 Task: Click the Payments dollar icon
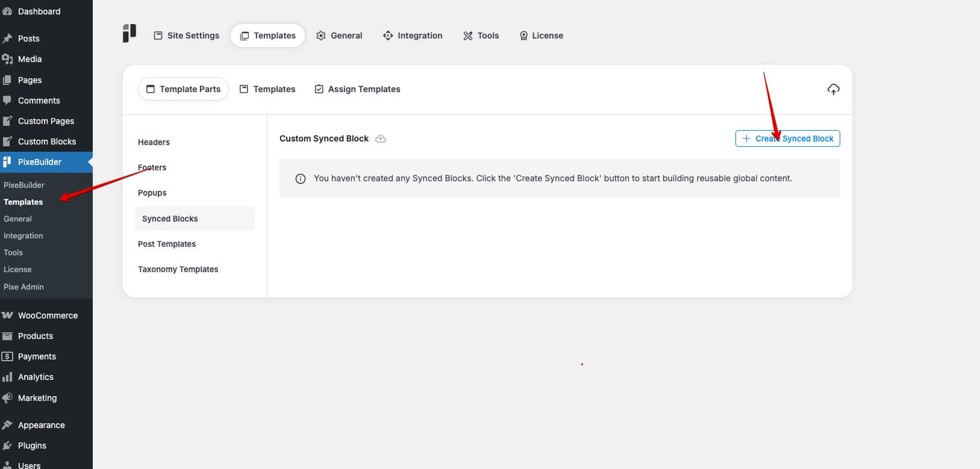click(x=7, y=356)
